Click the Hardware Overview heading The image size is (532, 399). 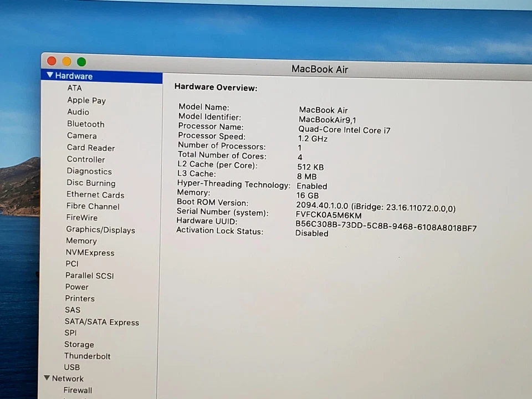(x=216, y=88)
